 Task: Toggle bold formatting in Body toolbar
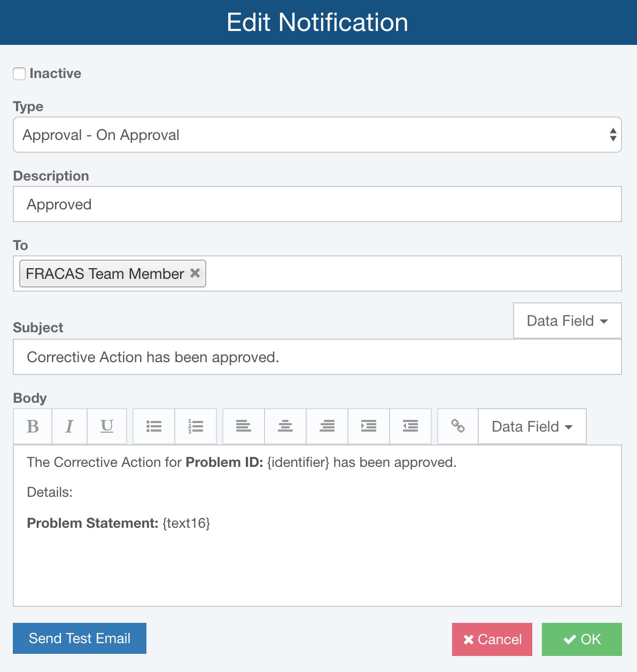tap(33, 426)
